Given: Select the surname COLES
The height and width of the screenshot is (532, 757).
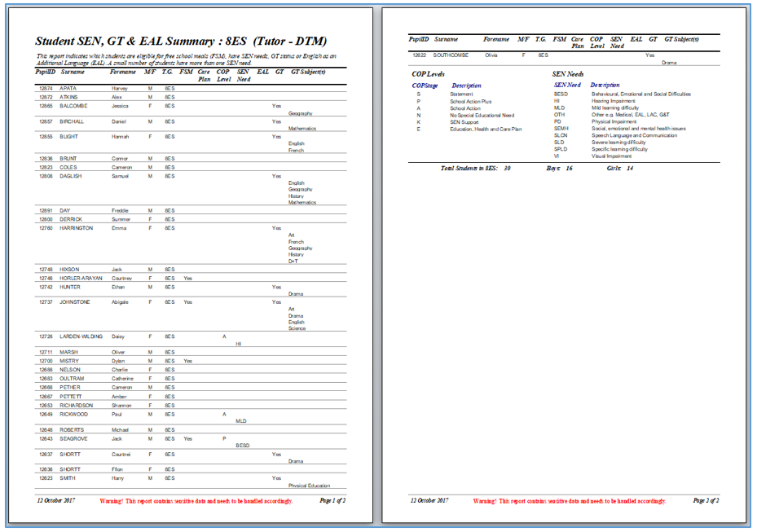Looking at the screenshot, I should tap(68, 168).
